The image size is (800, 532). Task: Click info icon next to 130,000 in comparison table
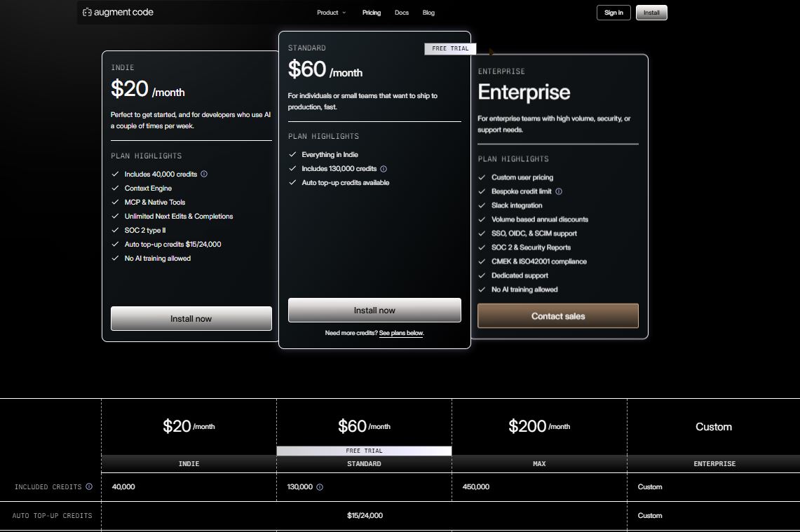(x=320, y=486)
